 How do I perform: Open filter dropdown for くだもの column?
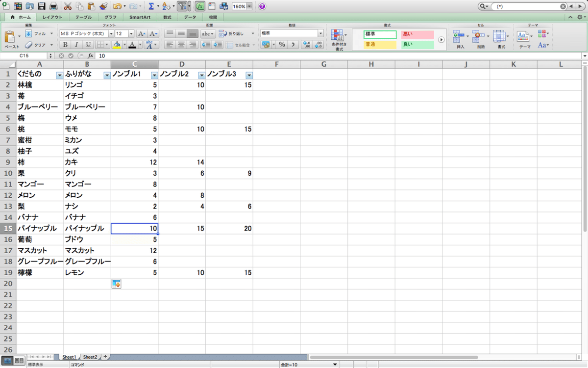[x=59, y=75]
